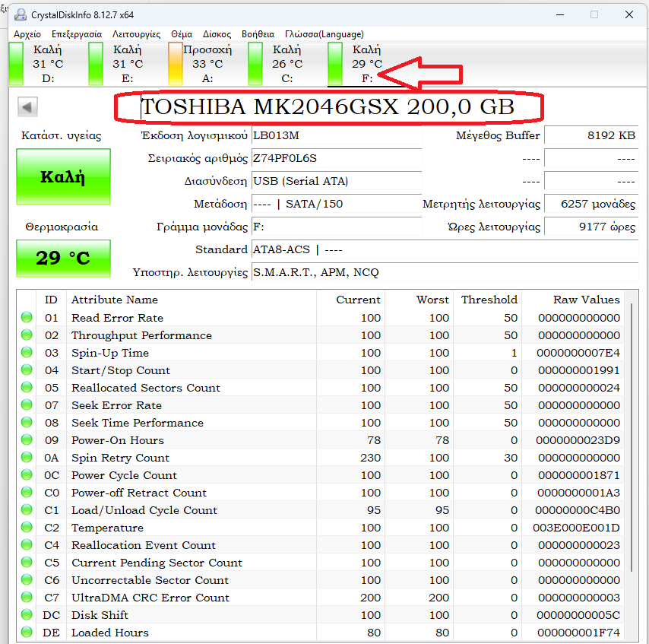The image size is (649, 644).
Task: Click the power on hours 9177 field
Action: [591, 227]
